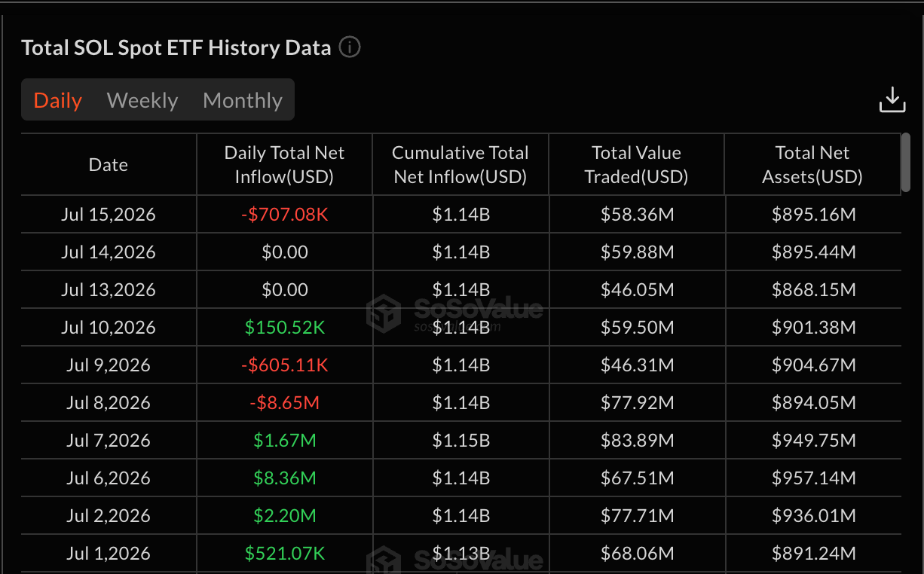Screen dimensions: 924x574
Task: Click the $58.36M value traded cell
Action: point(638,215)
